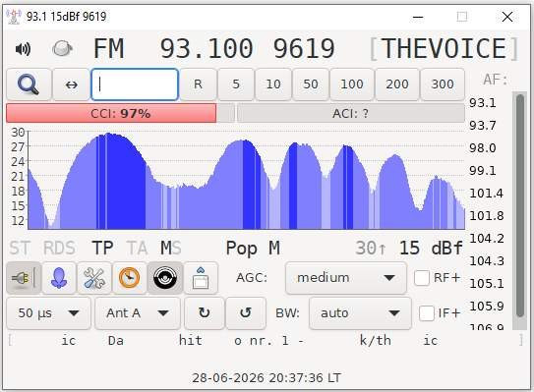Open the Ant A antenna dropdown
Viewport: 534px width, 392px height.
(138, 313)
